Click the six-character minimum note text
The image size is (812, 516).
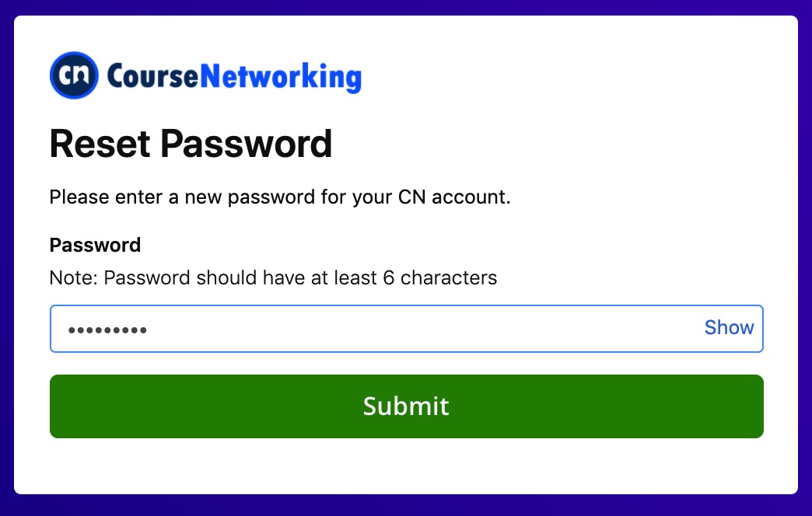tap(273, 278)
